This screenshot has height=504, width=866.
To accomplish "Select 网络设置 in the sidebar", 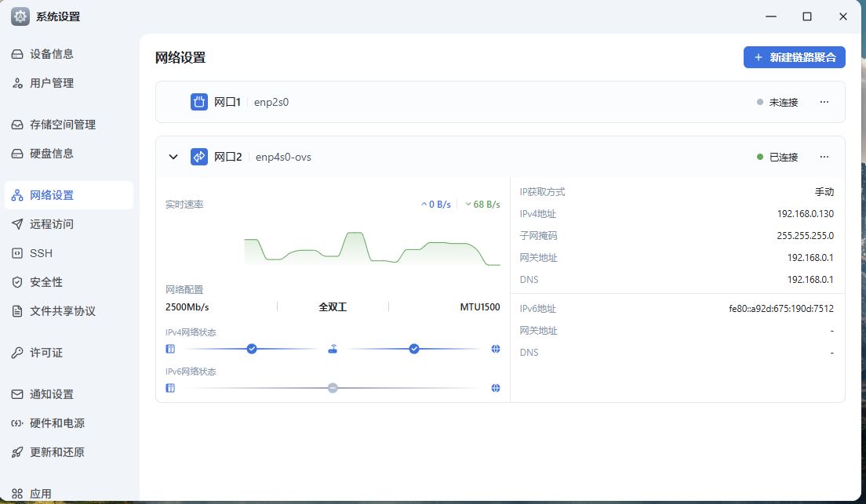I will (68, 195).
